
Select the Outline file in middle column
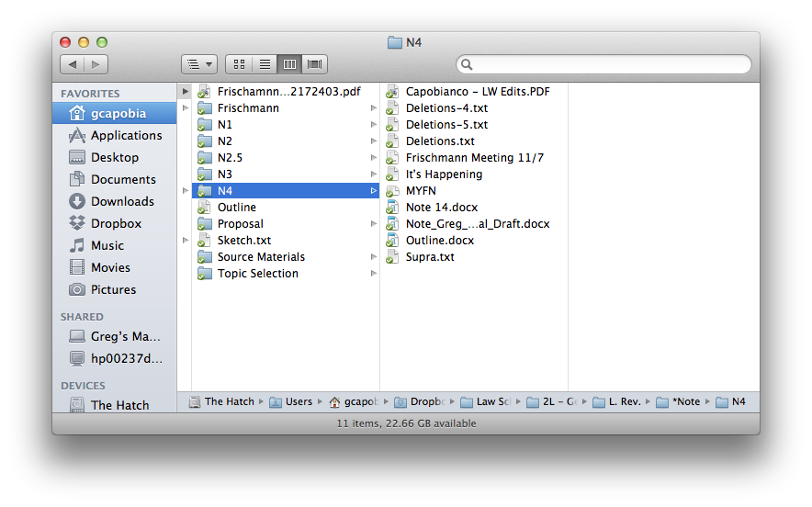coord(286,208)
